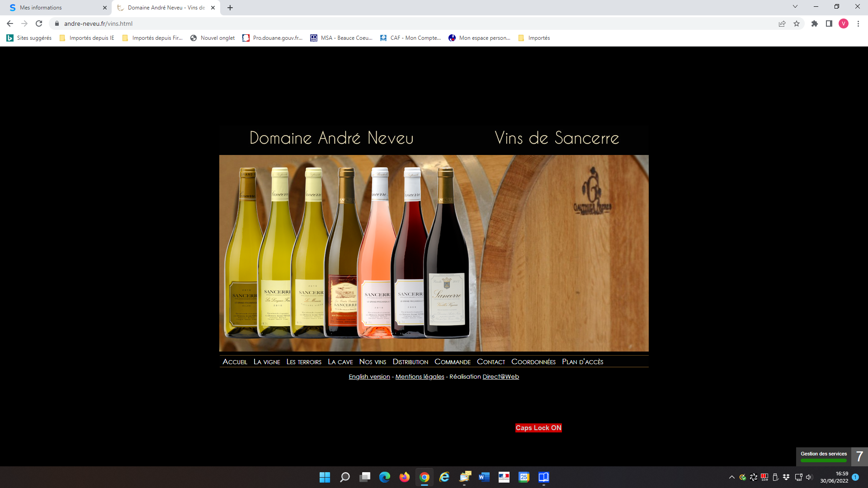Launch Internet Explorer from the taskbar
Viewport: 868px width, 488px height.
coord(444,477)
